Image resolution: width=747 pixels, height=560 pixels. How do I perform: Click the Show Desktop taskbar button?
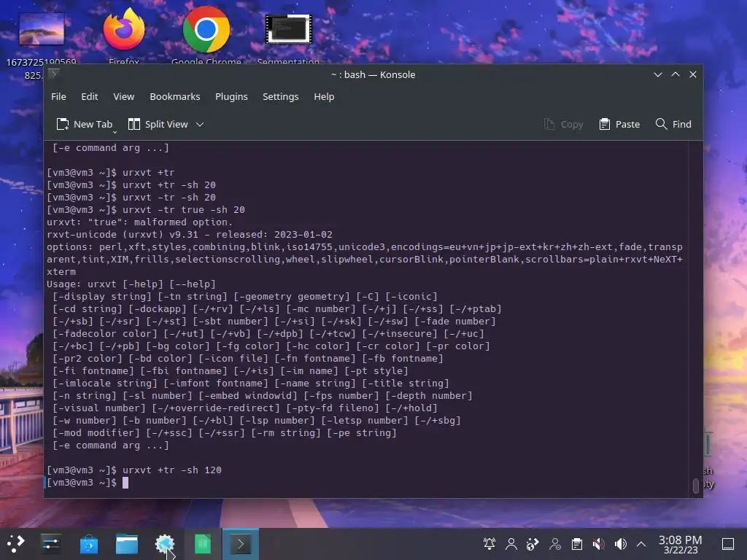(x=728, y=543)
